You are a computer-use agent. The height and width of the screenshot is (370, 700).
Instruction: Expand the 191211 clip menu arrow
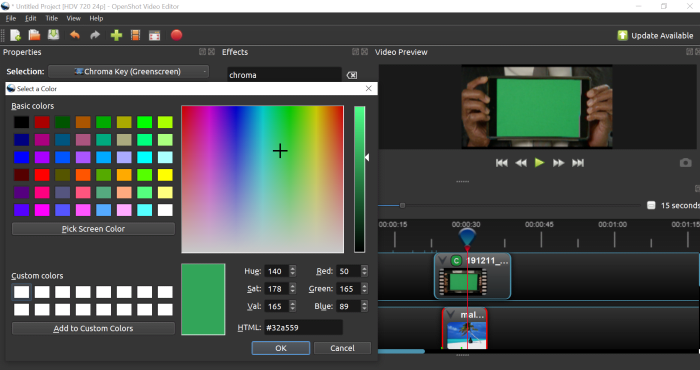442,261
